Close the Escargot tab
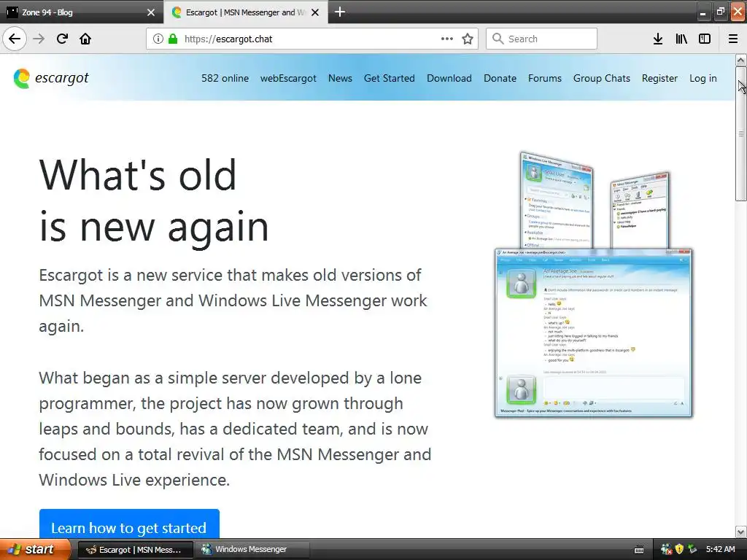The height and width of the screenshot is (560, 747). click(315, 12)
